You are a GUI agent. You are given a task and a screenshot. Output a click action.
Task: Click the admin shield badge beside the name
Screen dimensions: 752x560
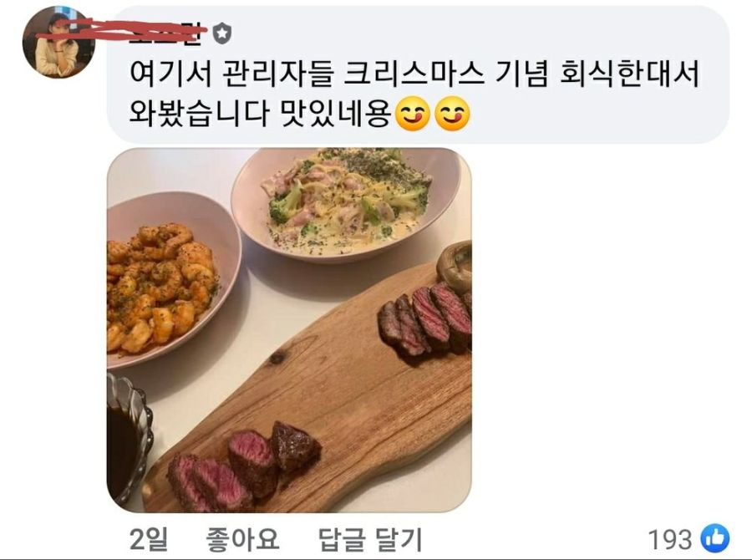point(221,34)
